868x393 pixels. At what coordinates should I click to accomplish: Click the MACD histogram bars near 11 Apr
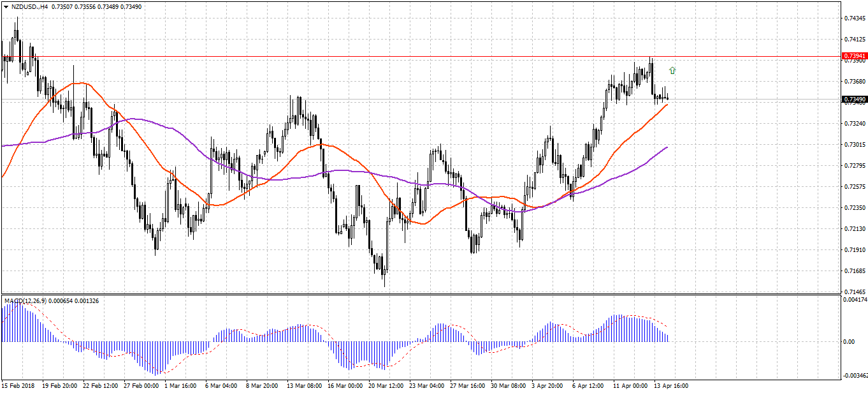621,329
